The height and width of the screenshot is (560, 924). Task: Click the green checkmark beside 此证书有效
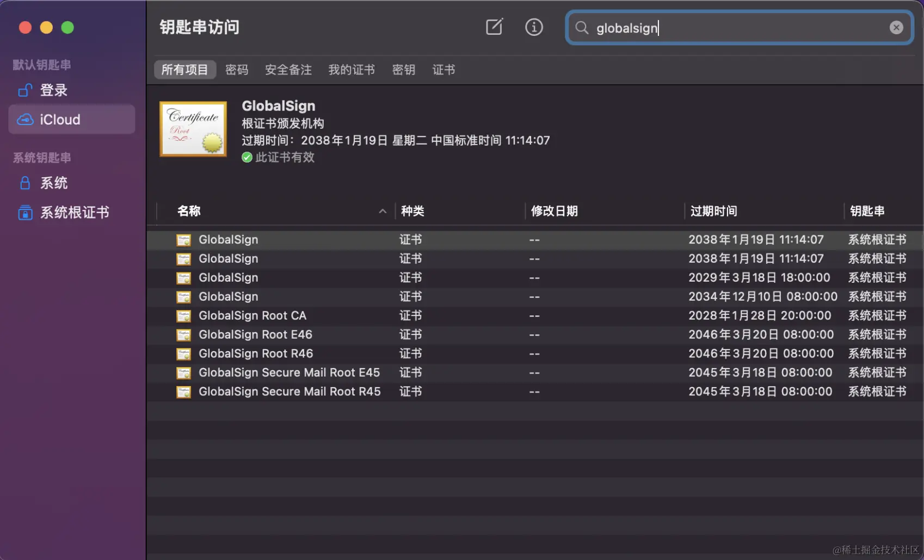pyautogui.click(x=247, y=158)
